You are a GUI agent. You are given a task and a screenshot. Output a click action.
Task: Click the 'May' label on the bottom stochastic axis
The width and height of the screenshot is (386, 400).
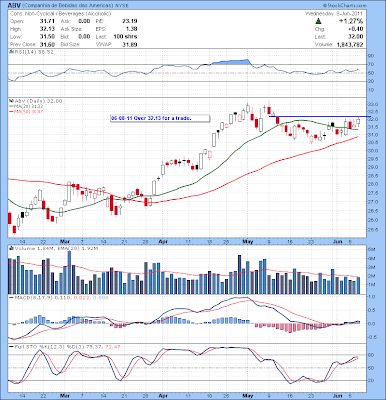point(247,396)
